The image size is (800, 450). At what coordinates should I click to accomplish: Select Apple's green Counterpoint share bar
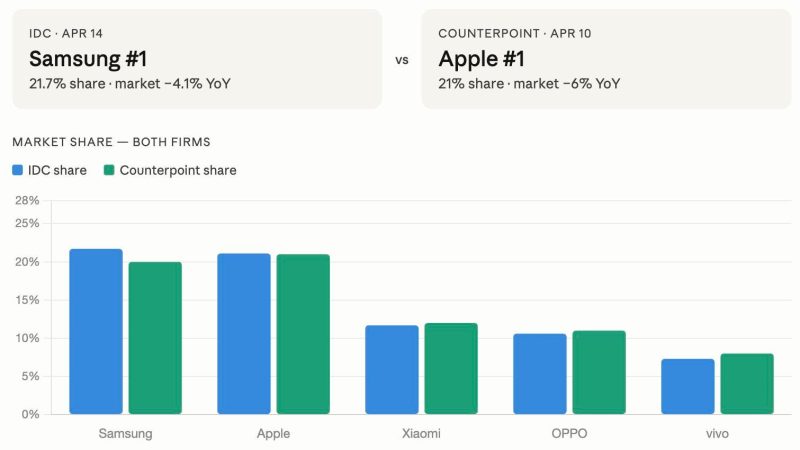click(303, 334)
